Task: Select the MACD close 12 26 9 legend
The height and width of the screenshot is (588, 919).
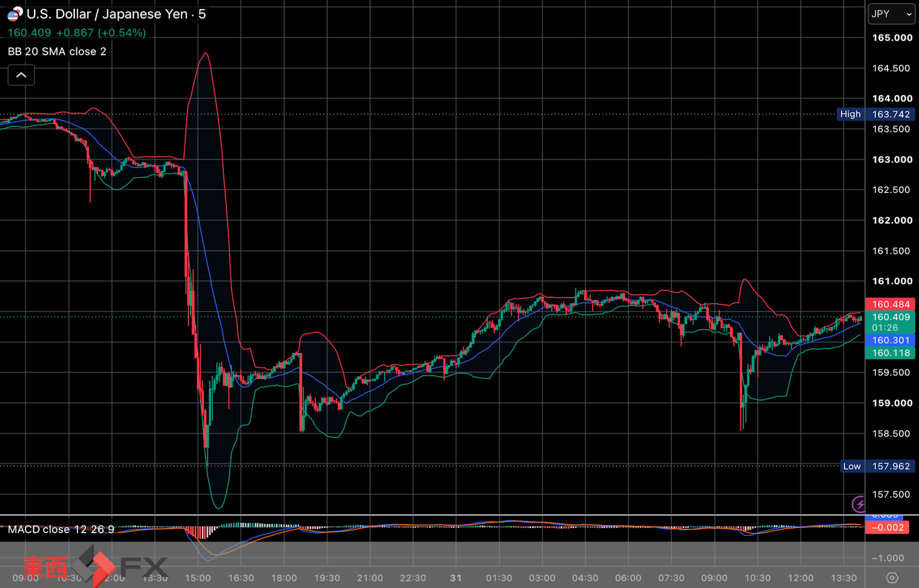Action: pyautogui.click(x=61, y=529)
